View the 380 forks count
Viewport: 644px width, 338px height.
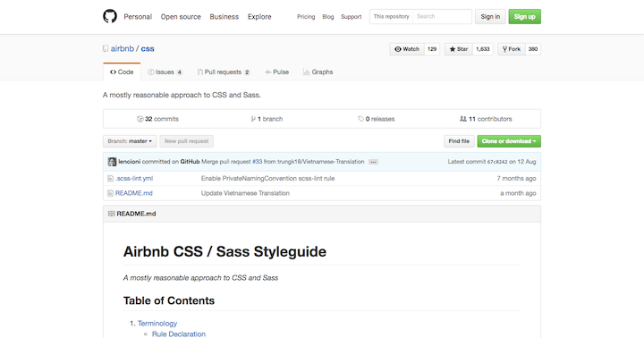pyautogui.click(x=533, y=49)
